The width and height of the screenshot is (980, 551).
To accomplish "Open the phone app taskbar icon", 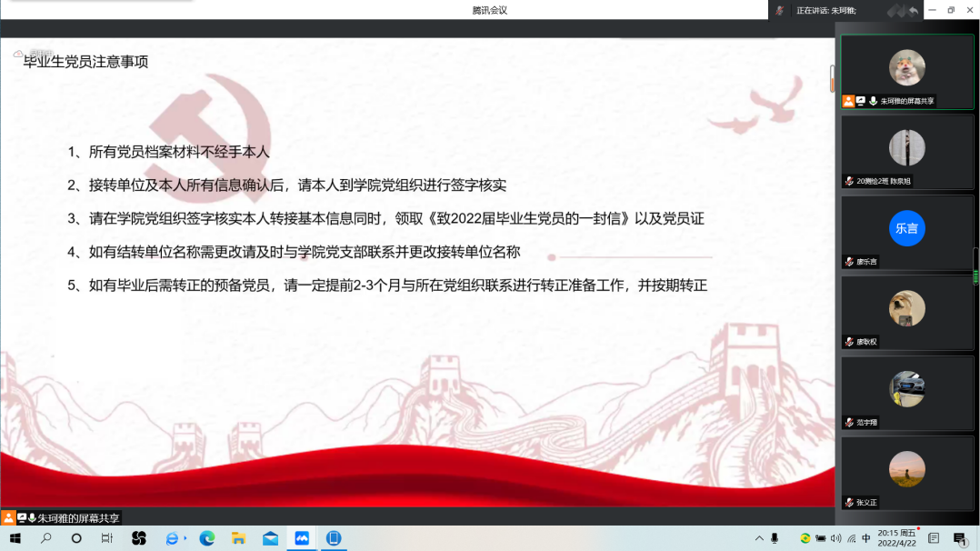I will pyautogui.click(x=334, y=538).
